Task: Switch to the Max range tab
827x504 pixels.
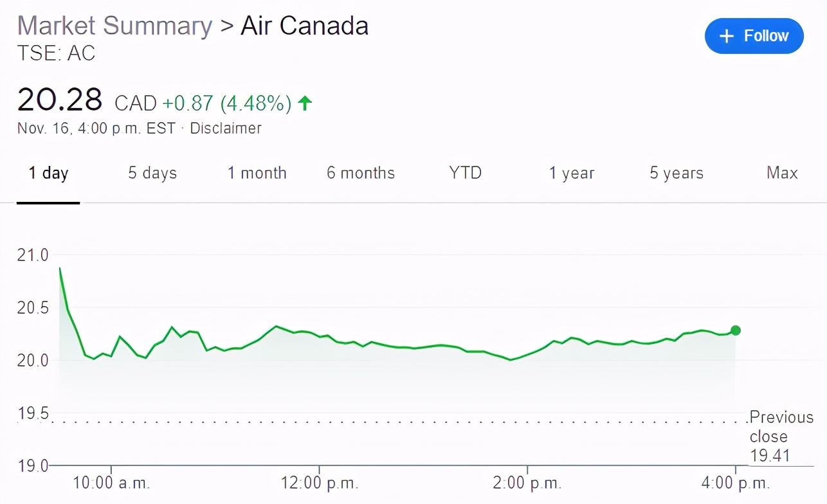Action: tap(782, 174)
